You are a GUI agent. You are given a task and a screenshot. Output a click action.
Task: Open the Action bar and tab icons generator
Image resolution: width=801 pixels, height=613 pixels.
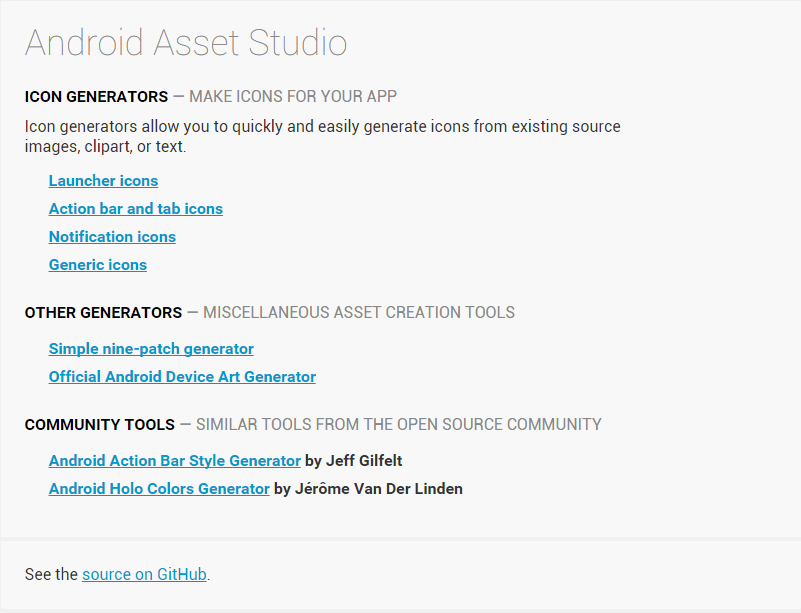(x=135, y=209)
